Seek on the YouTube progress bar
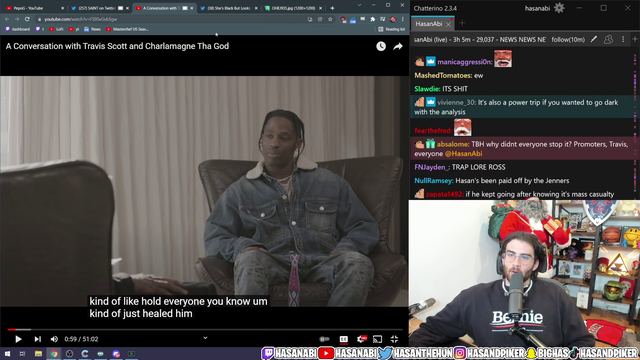Image resolution: width=640 pixels, height=360 pixels. click(205, 329)
